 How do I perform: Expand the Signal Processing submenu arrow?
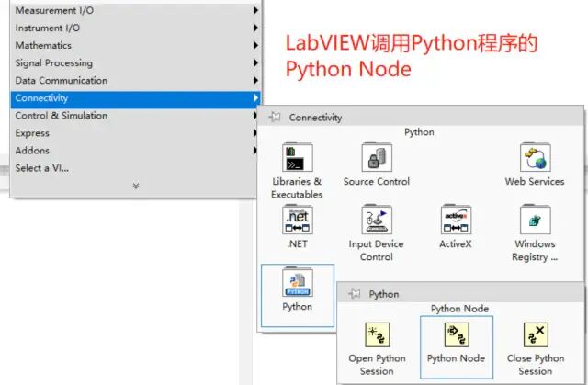[255, 62]
